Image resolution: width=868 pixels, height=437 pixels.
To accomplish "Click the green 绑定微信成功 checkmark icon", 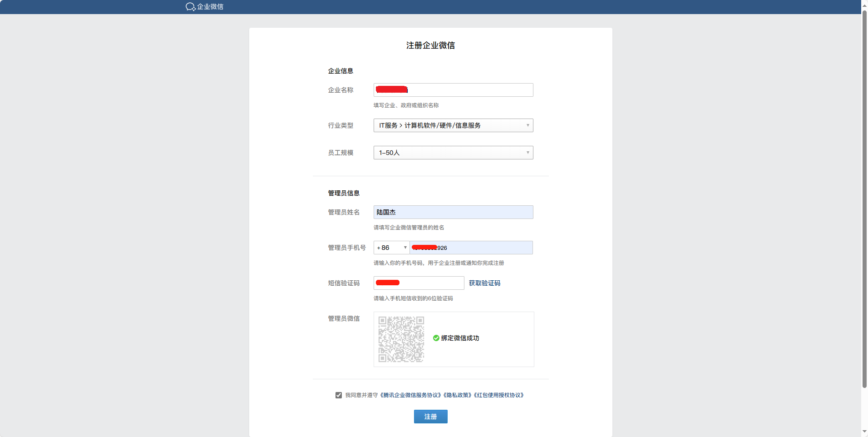I will click(436, 338).
